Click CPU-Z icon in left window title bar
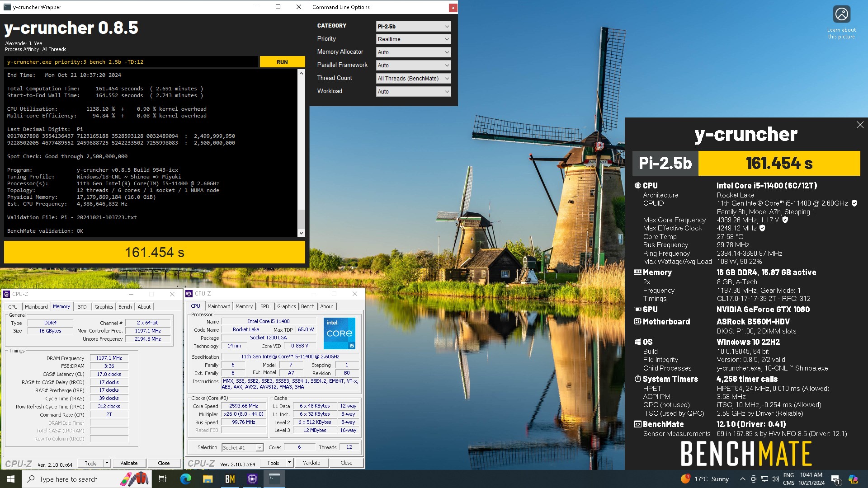The height and width of the screenshot is (488, 868). pos(7,294)
